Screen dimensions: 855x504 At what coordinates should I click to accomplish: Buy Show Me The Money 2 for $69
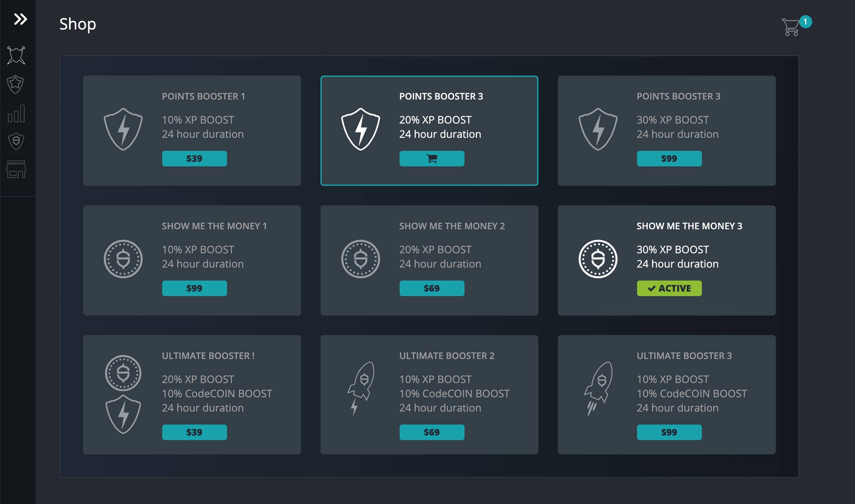pos(432,288)
